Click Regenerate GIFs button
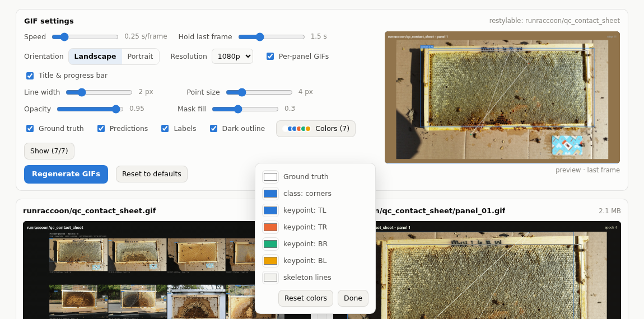 coord(66,174)
